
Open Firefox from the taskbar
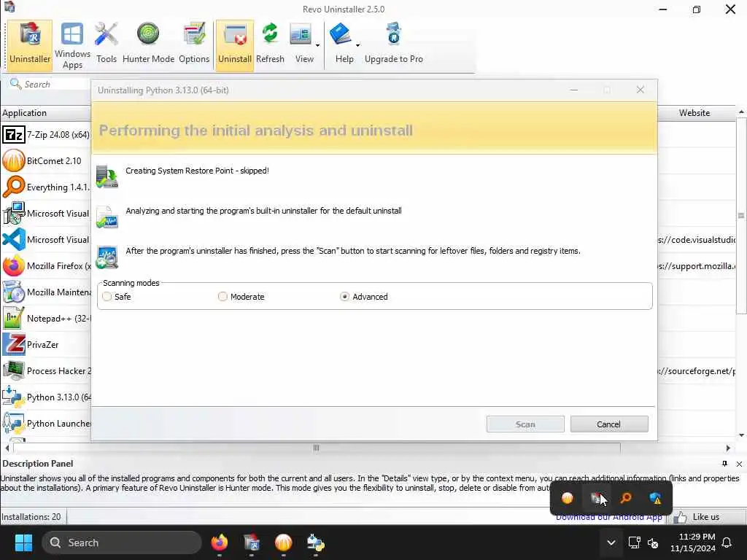(220, 542)
